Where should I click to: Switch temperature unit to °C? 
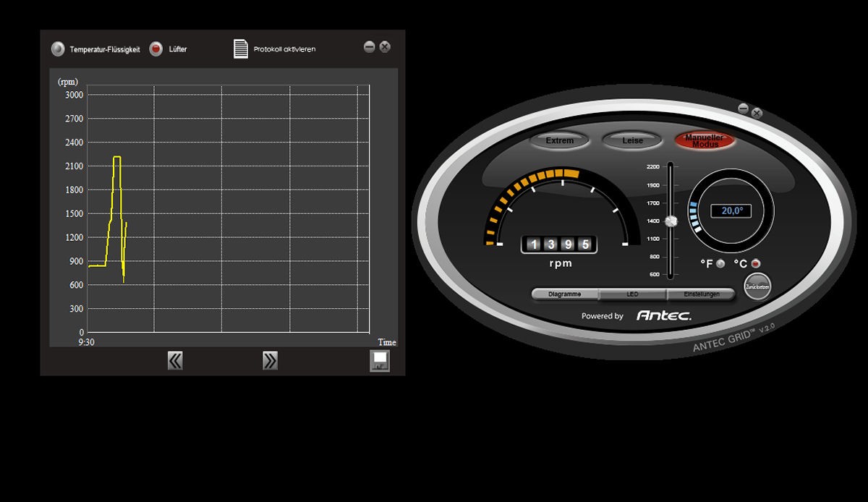(756, 263)
